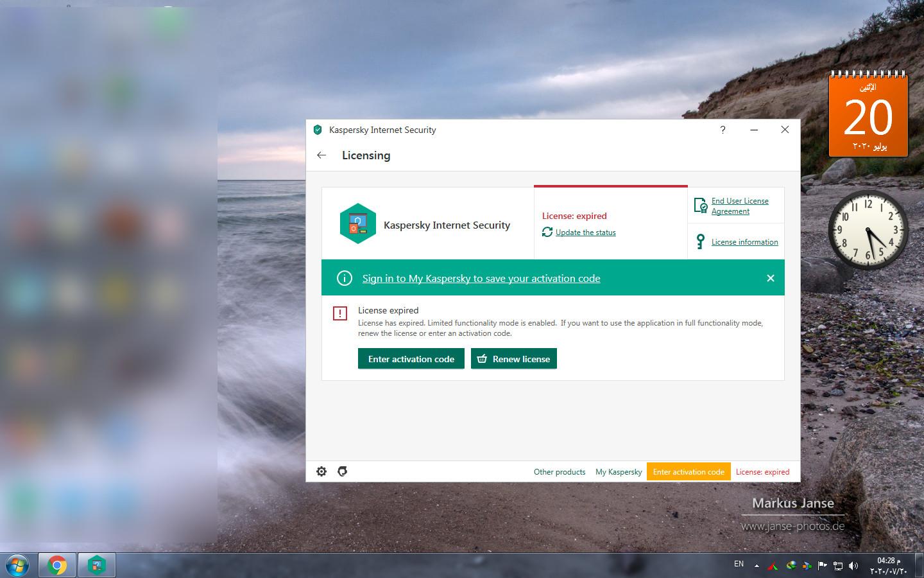Show hidden tray icons arrow
This screenshot has width=924, height=578.
(x=757, y=566)
